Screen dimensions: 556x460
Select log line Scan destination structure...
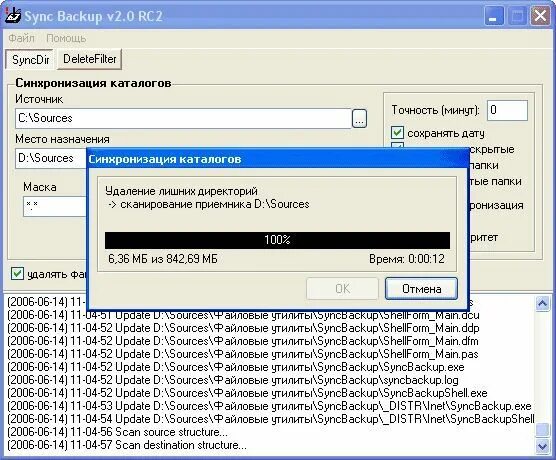[x=127, y=445]
